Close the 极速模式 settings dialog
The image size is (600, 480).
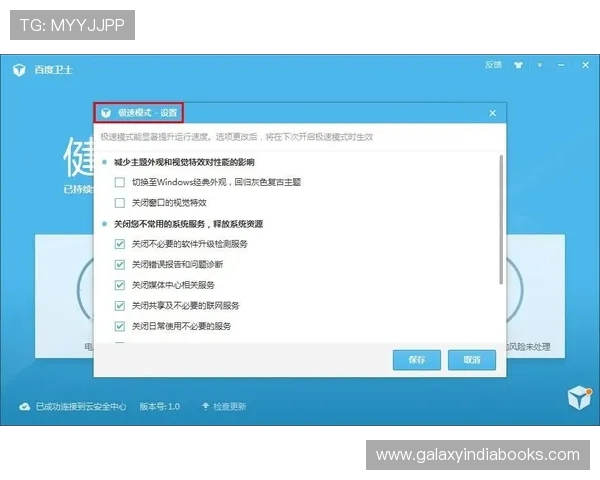(x=492, y=113)
